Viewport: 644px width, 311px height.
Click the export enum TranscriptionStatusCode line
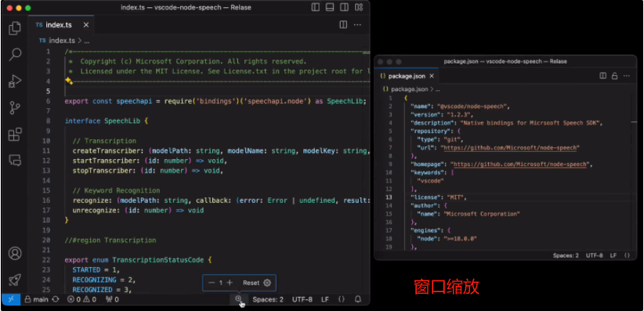139,260
